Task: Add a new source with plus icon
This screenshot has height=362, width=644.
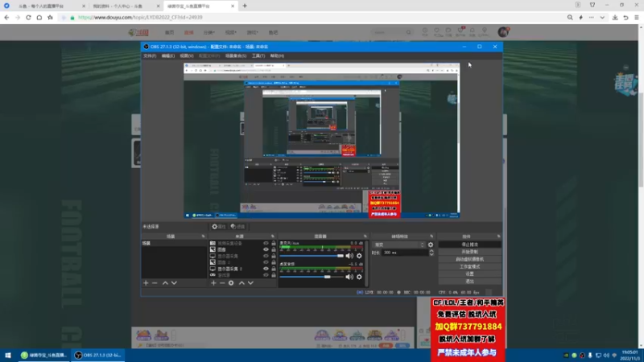Action: (x=213, y=283)
